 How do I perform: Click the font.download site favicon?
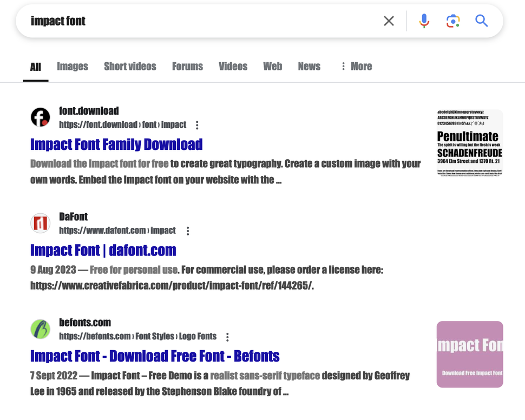click(x=41, y=117)
